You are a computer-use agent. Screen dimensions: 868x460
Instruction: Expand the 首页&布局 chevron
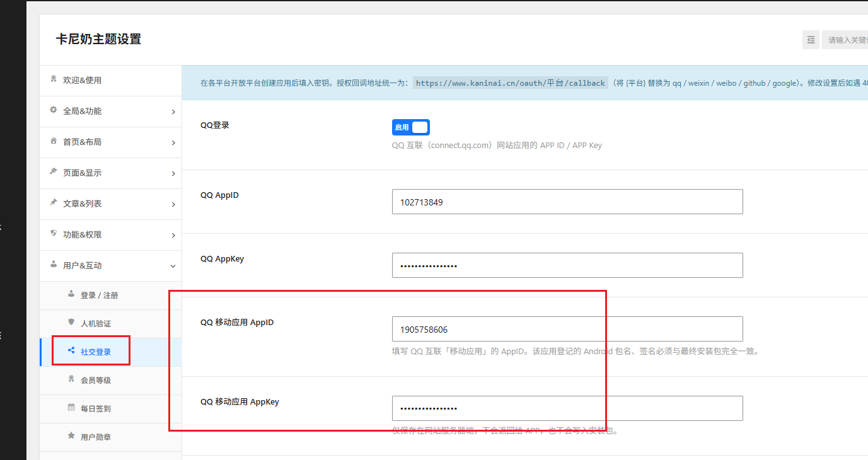[x=173, y=143]
